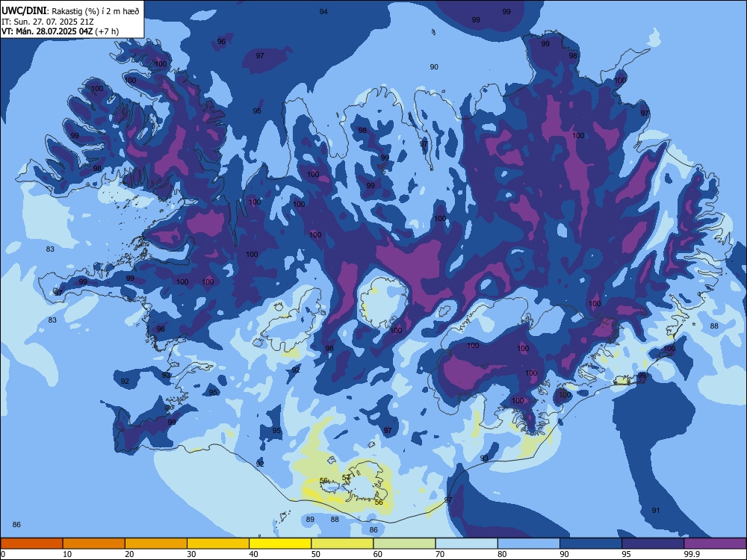Image resolution: width=747 pixels, height=560 pixels.
Task: Click the 'VT: Mán. 28.07.2025 04Z' text
Action: (x=47, y=31)
